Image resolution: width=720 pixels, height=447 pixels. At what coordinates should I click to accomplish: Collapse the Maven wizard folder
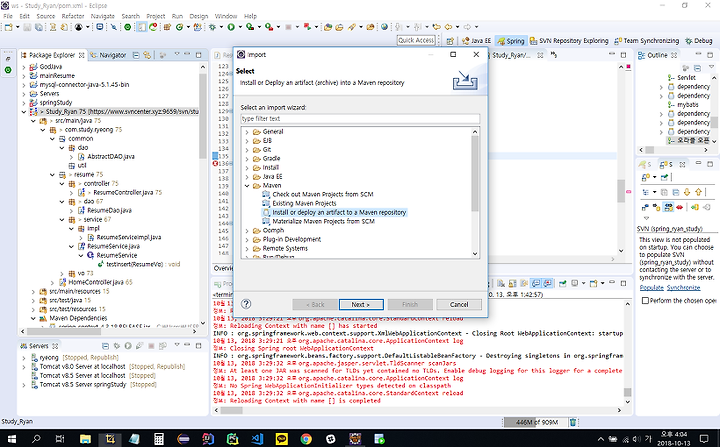click(247, 186)
